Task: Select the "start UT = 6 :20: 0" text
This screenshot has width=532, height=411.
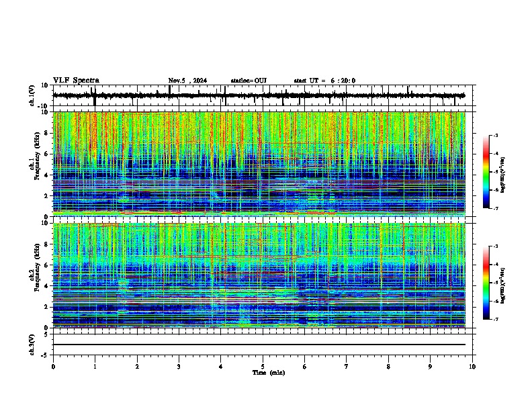Action: [x=324, y=81]
